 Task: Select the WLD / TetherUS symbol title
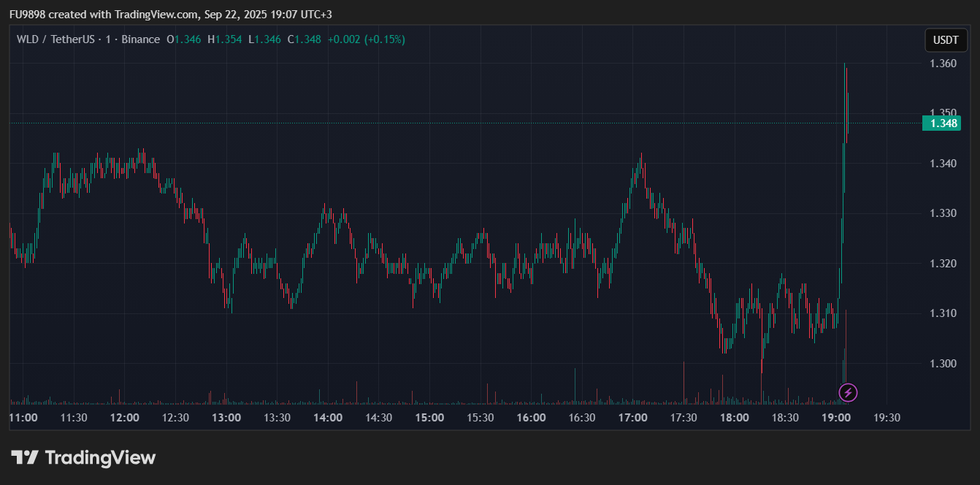coord(55,39)
